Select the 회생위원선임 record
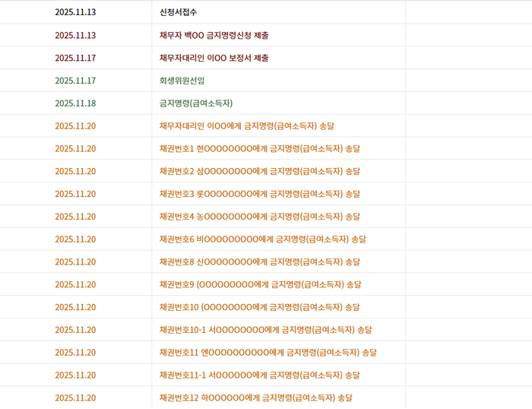 pyautogui.click(x=182, y=81)
